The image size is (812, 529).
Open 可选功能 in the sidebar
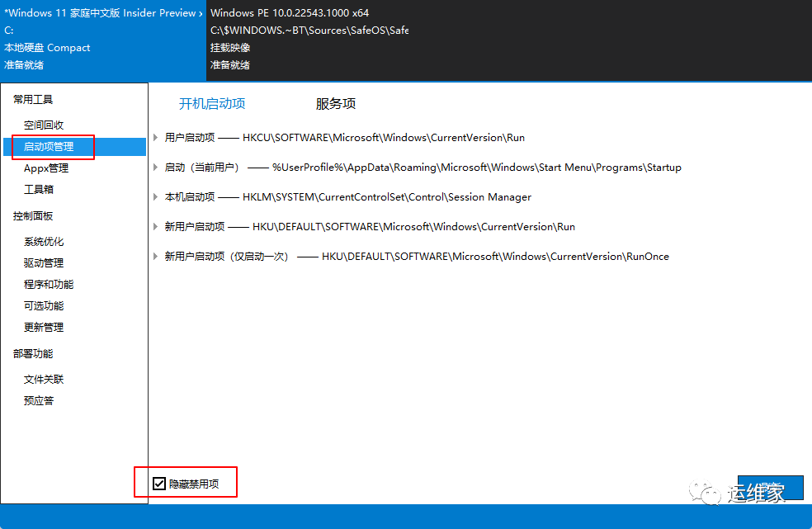tap(44, 305)
